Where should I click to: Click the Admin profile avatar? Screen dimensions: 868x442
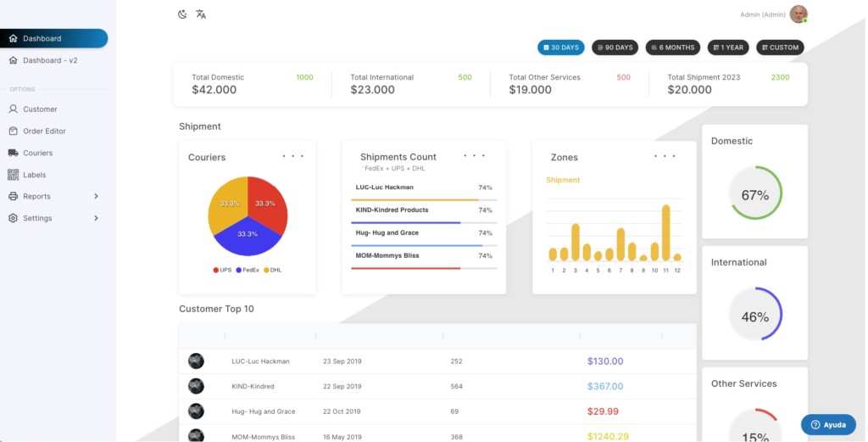click(x=798, y=14)
